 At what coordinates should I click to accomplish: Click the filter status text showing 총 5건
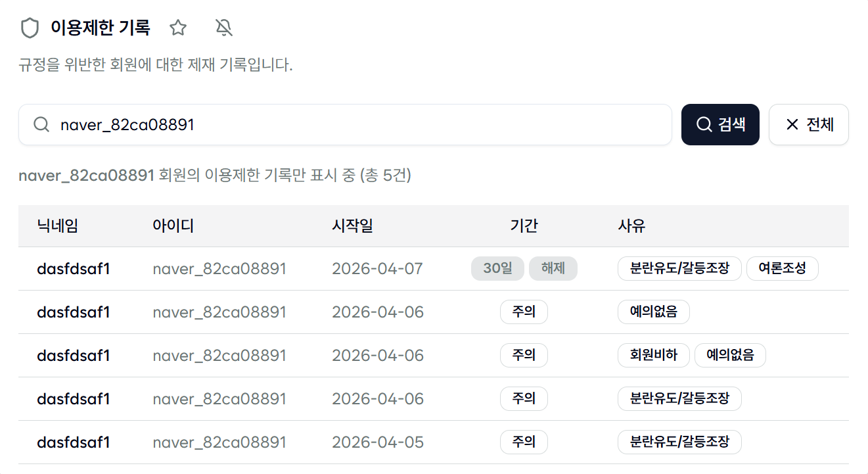[215, 176]
